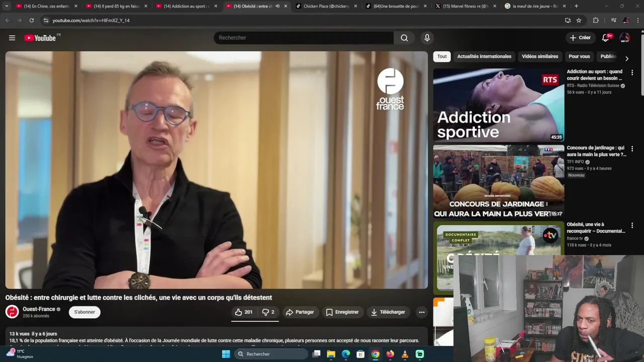644x362 pixels.
Task: Open Windows Start menu
Action: (x=226, y=354)
